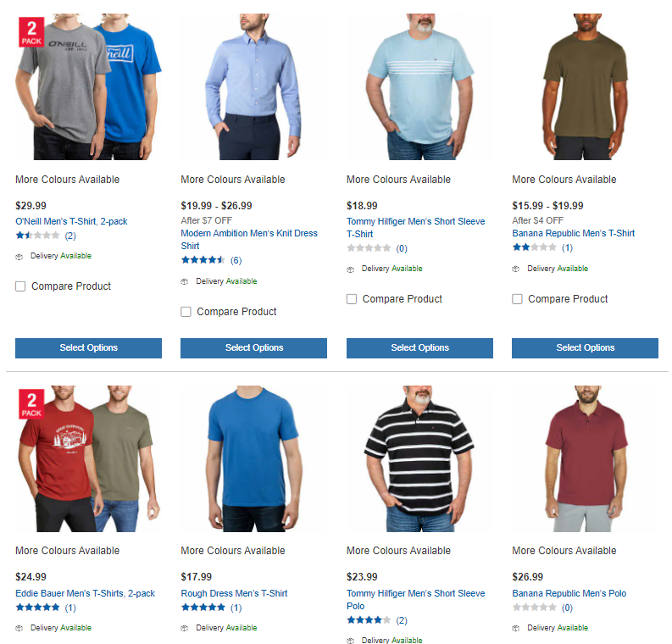Click star rating for Tommy Hilfiger Polo
672x644 pixels.
369,619
